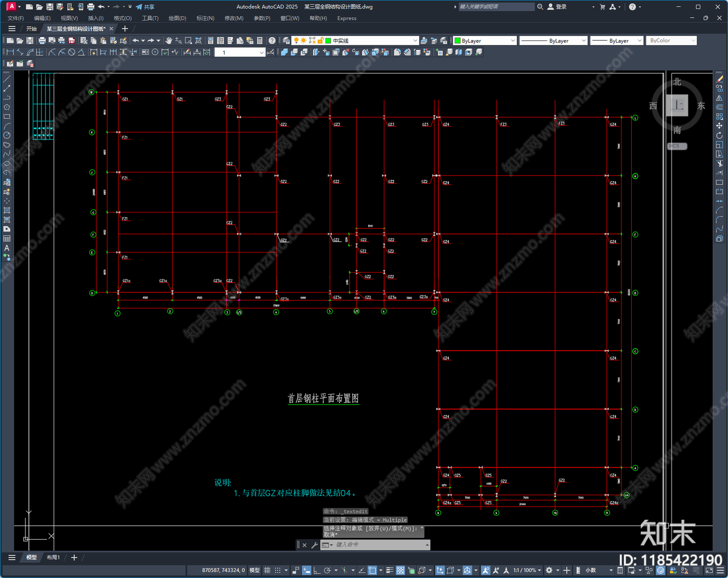Toggle polar tracking in status bar
The width and height of the screenshot is (728, 578).
pos(327,570)
